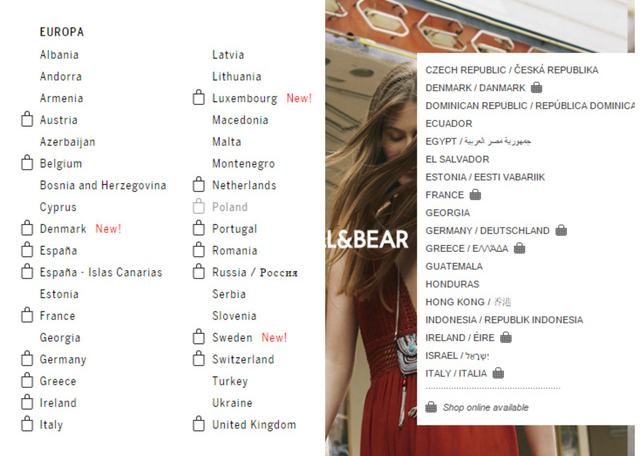Choose Bosnia and Herzegovina
The width and height of the screenshot is (640, 456).
pyautogui.click(x=103, y=185)
